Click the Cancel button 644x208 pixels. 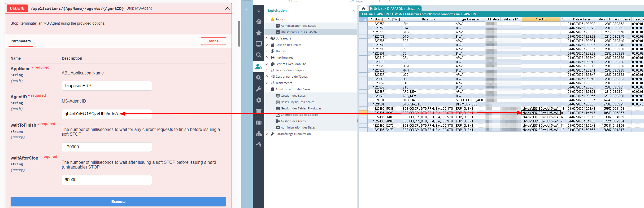(213, 41)
